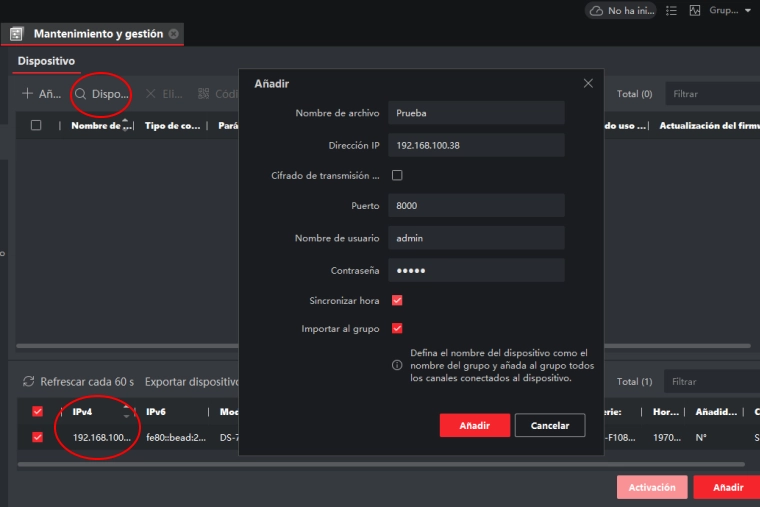The width and height of the screenshot is (760, 507).
Task: Close the Mantenimiento y gestión tab
Action: 173,33
